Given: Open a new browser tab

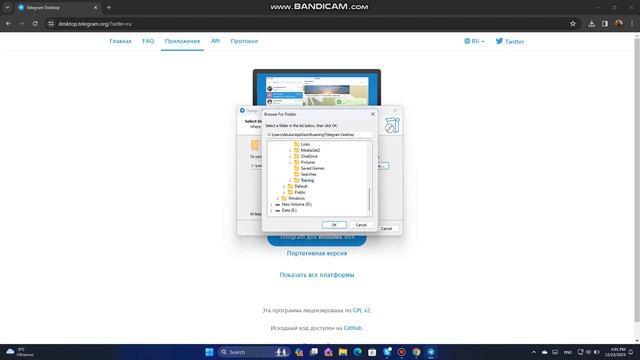Looking at the screenshot, I should tap(109, 7).
